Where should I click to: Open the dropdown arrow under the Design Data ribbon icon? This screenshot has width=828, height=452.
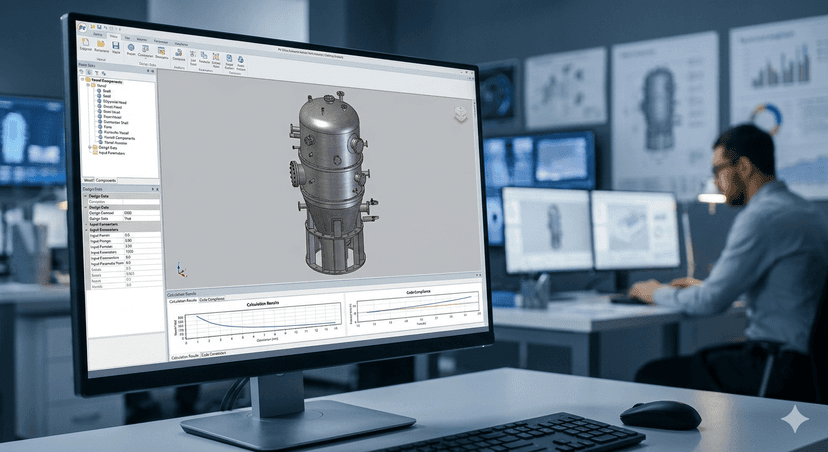coord(145,58)
